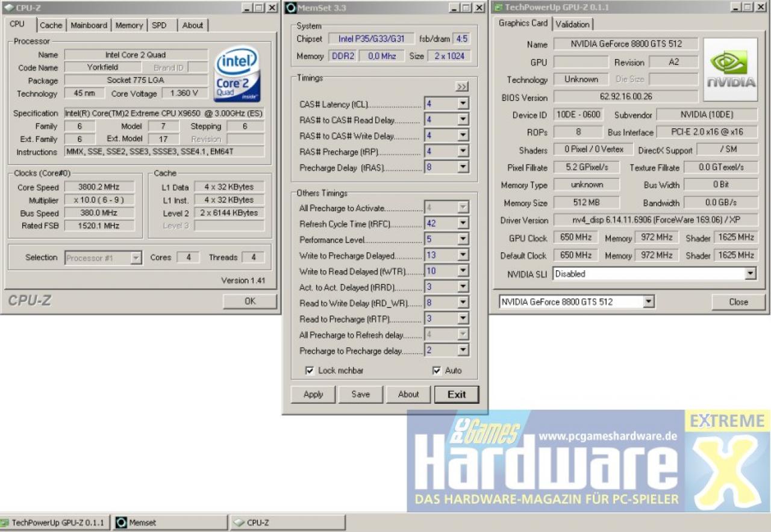Toggle the Auto checkbox in MemSet

pyautogui.click(x=437, y=371)
